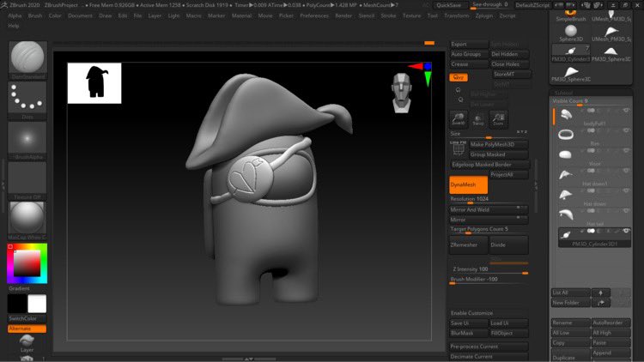
Task: Toggle the Line Fill PolyF grid icon
Action: coord(459,148)
